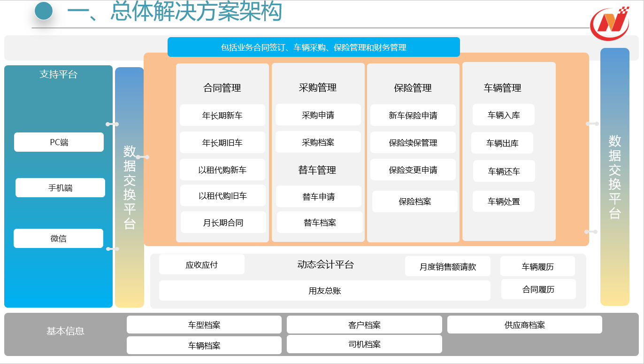644x364 pixels.
Task: Click the 基本信息 label
Action: click(65, 331)
